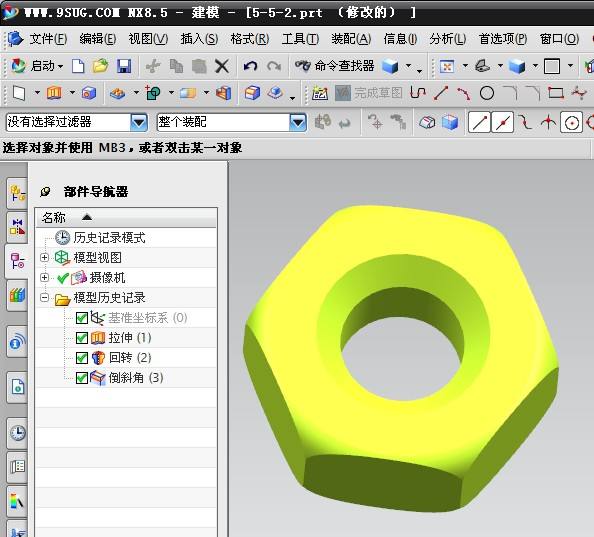Click the New file icon
This screenshot has width=594, height=537.
(x=78, y=66)
